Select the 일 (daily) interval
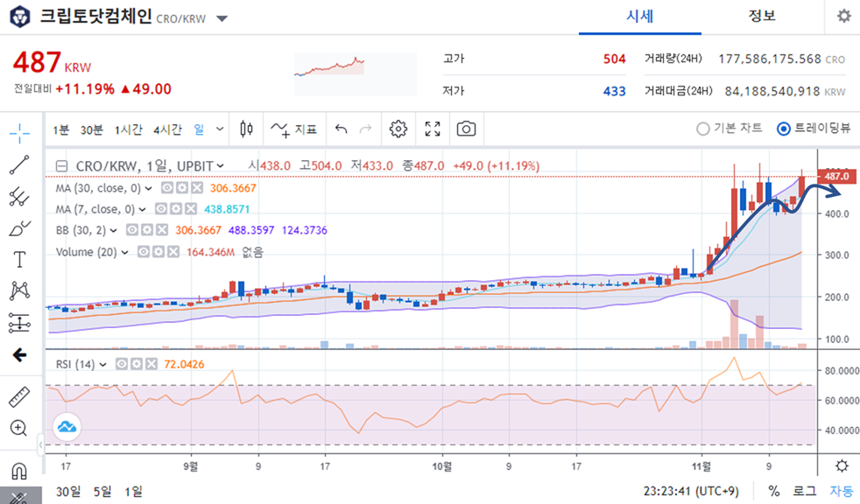The image size is (860, 504). [199, 129]
